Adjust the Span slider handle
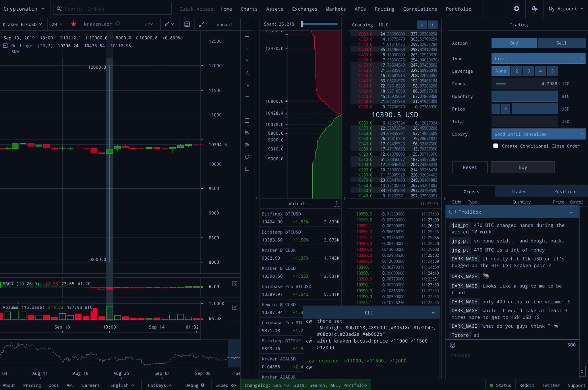 (x=302, y=24)
